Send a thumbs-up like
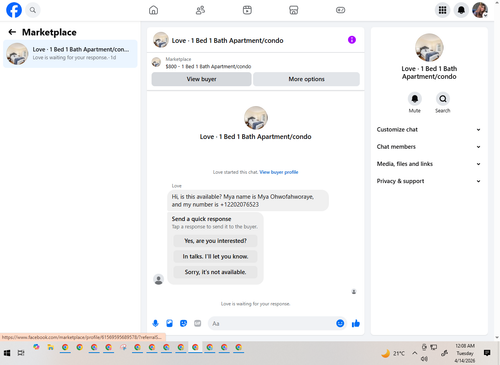The width and height of the screenshot is (500, 365). tap(356, 323)
